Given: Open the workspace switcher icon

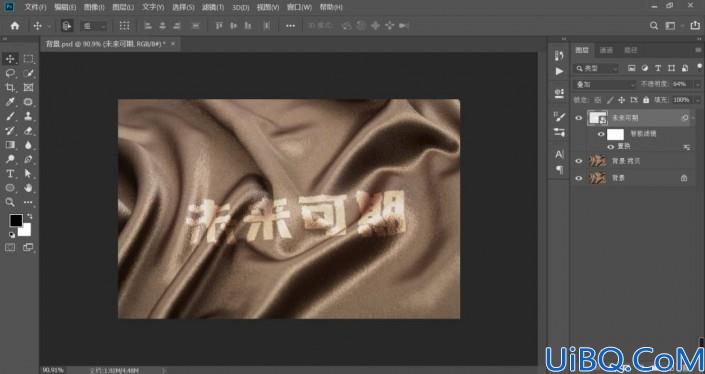Looking at the screenshot, I should coord(670,26).
